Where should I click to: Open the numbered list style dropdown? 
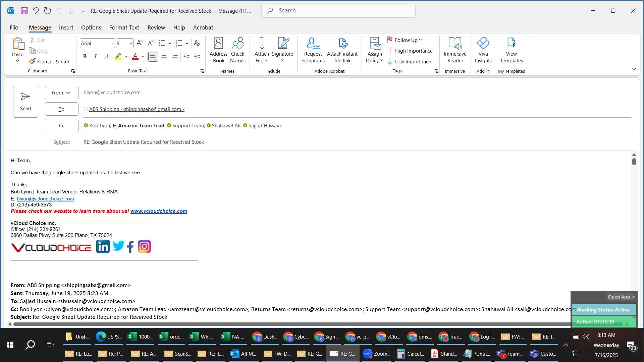coord(187,43)
